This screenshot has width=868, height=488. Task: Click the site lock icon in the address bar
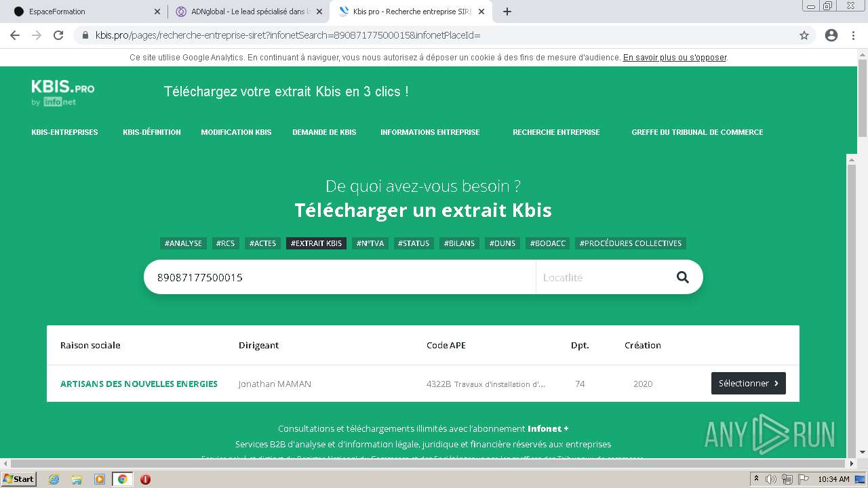pyautogui.click(x=85, y=35)
